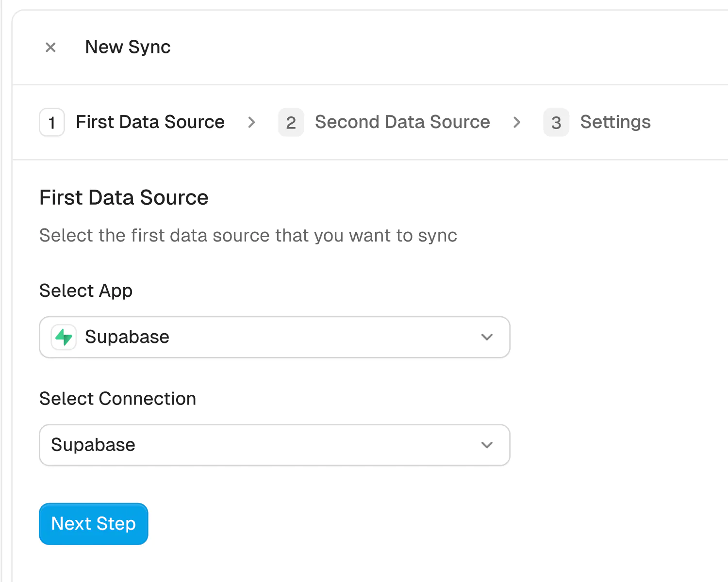728x582 pixels.
Task: Click the Select Connection label
Action: 118,399
